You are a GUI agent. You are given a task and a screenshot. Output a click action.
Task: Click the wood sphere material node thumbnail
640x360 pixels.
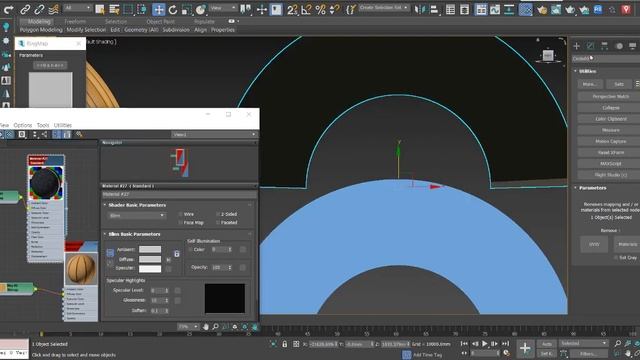coord(81,269)
